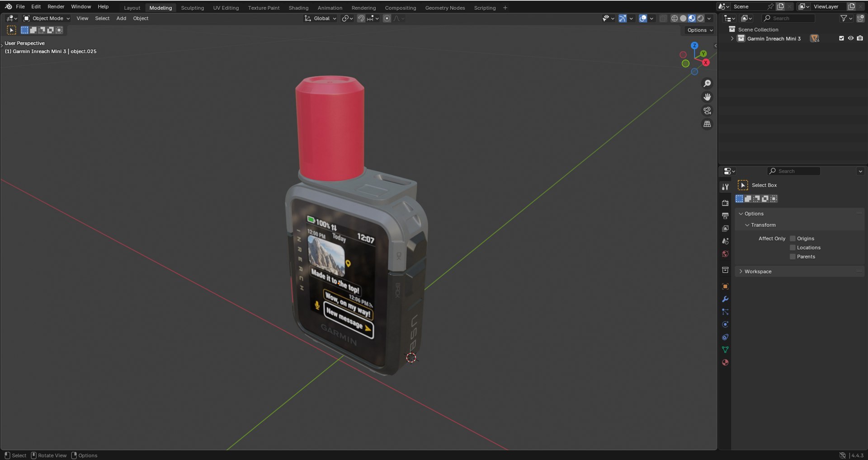868x460 pixels.
Task: Switch viewport to rendered shading
Action: click(700, 19)
